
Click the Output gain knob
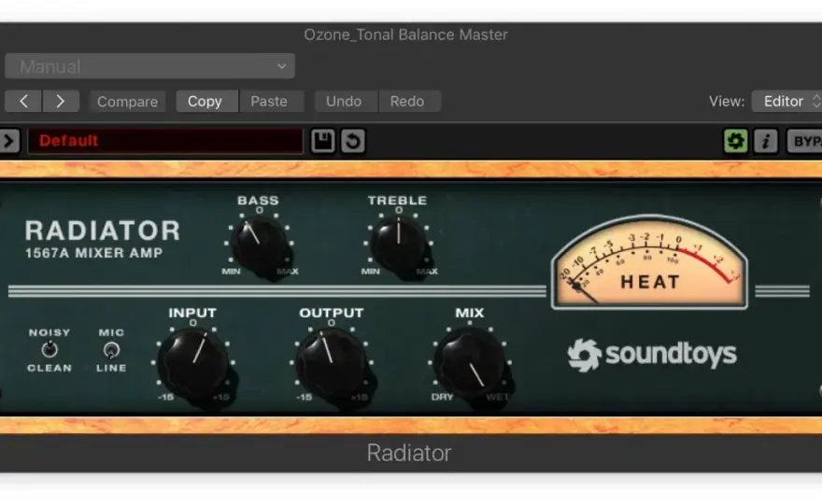pos(332,362)
